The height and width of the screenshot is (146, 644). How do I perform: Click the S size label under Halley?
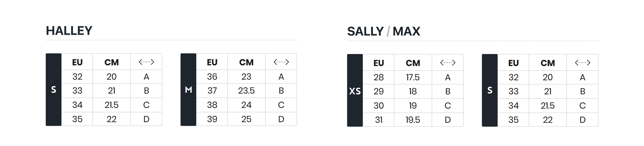coord(54,90)
